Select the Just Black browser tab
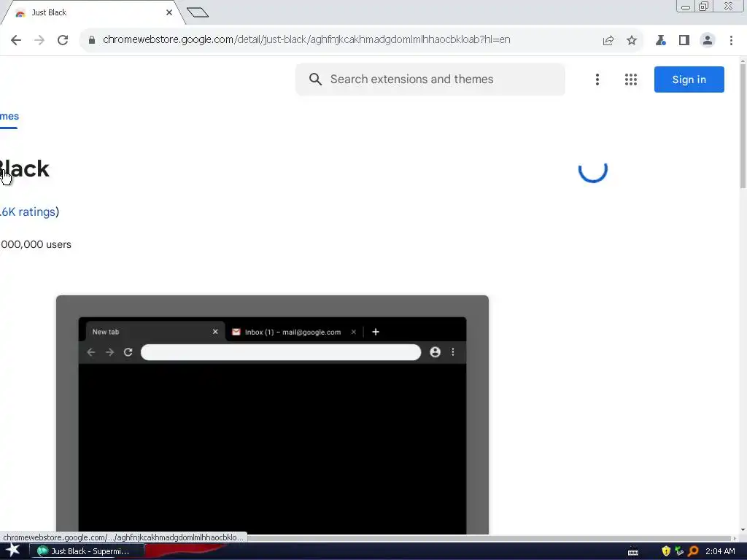The image size is (747, 560). (x=93, y=12)
